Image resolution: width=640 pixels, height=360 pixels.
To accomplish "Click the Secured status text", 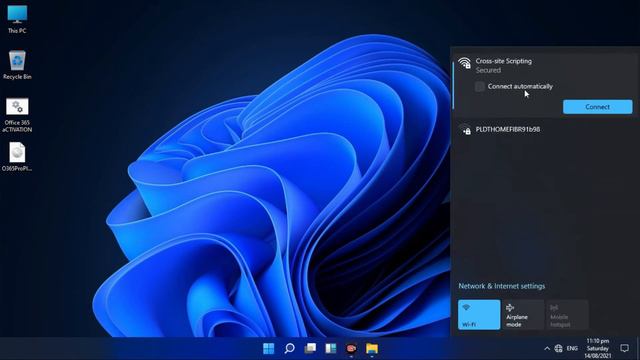I will coord(488,70).
